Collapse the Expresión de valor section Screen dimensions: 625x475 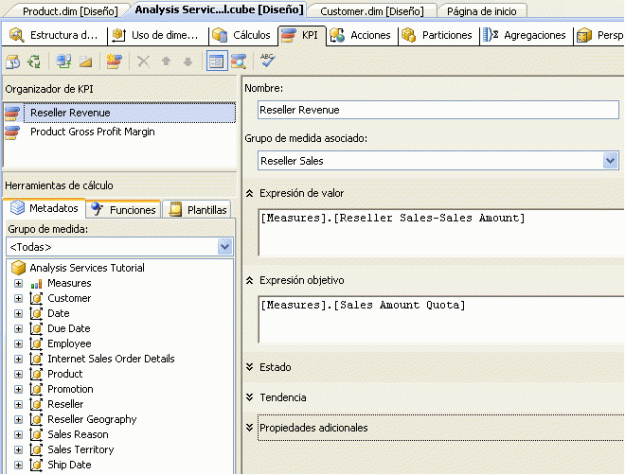(249, 193)
